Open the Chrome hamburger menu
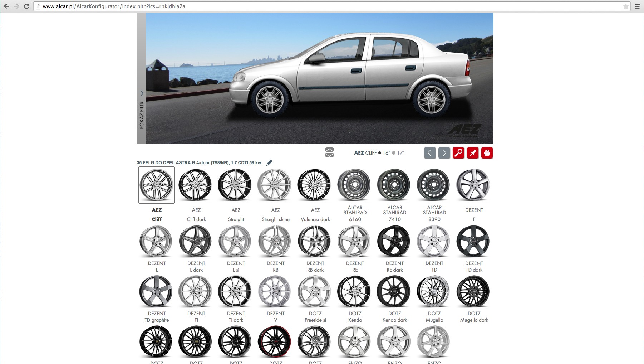 pyautogui.click(x=637, y=6)
